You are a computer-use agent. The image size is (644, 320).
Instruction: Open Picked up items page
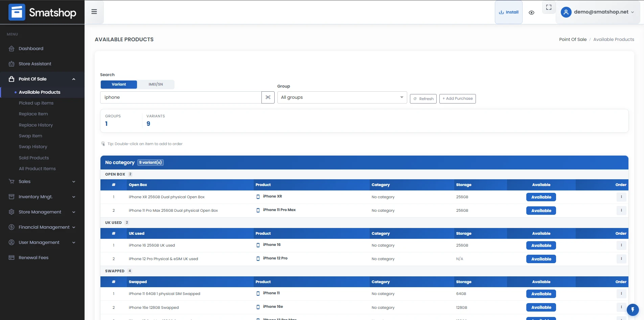coord(36,103)
